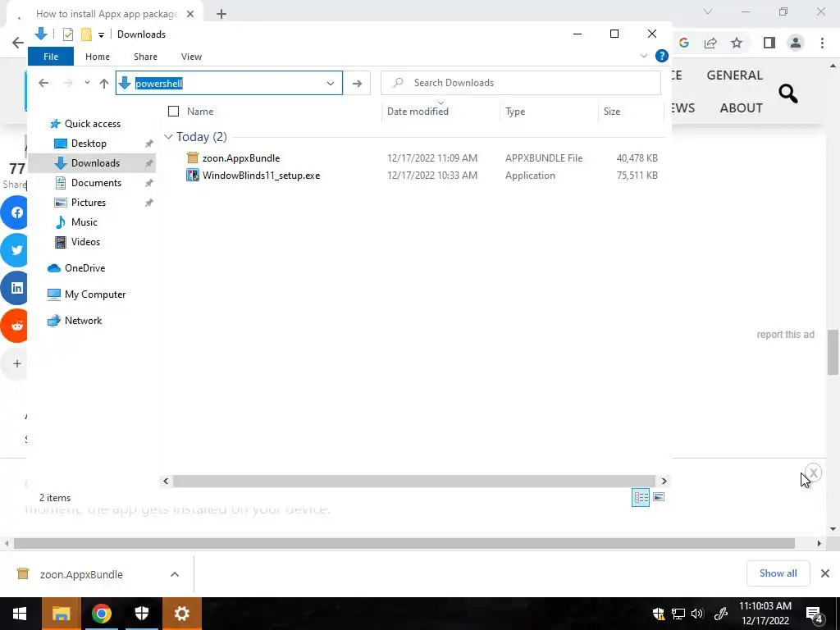840x630 pixels.
Task: Click Explorer horizontal scrollbar track
Action: coord(413,481)
